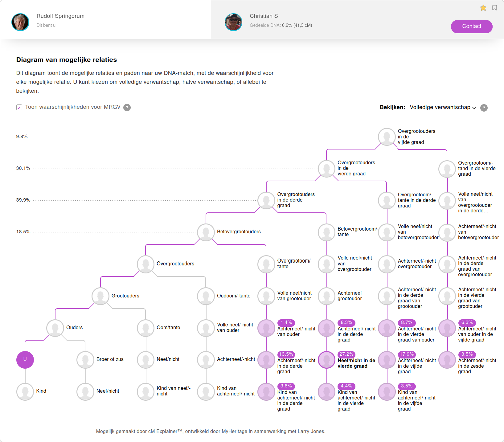
Task: Click the Ouders node
Action: [x=55, y=328]
